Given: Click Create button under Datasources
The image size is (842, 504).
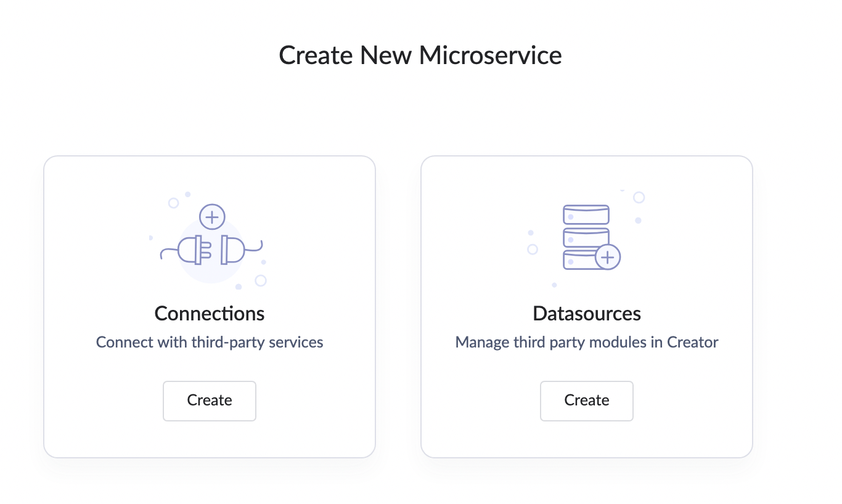Looking at the screenshot, I should [x=587, y=400].
